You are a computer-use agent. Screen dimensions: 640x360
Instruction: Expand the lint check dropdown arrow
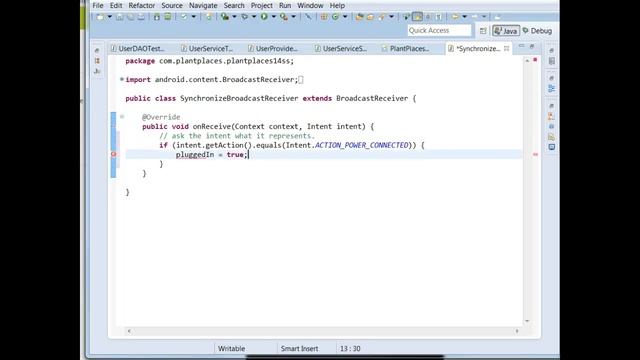(x=193, y=17)
